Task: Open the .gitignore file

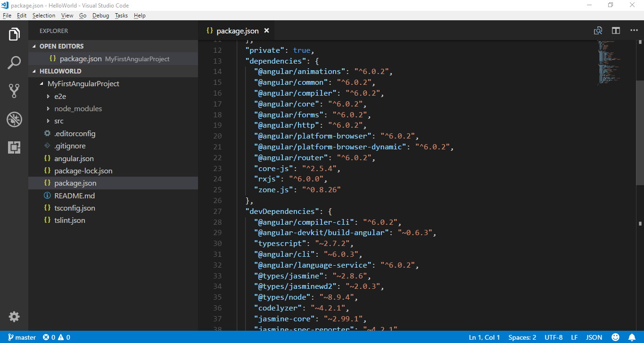Action: point(113,146)
